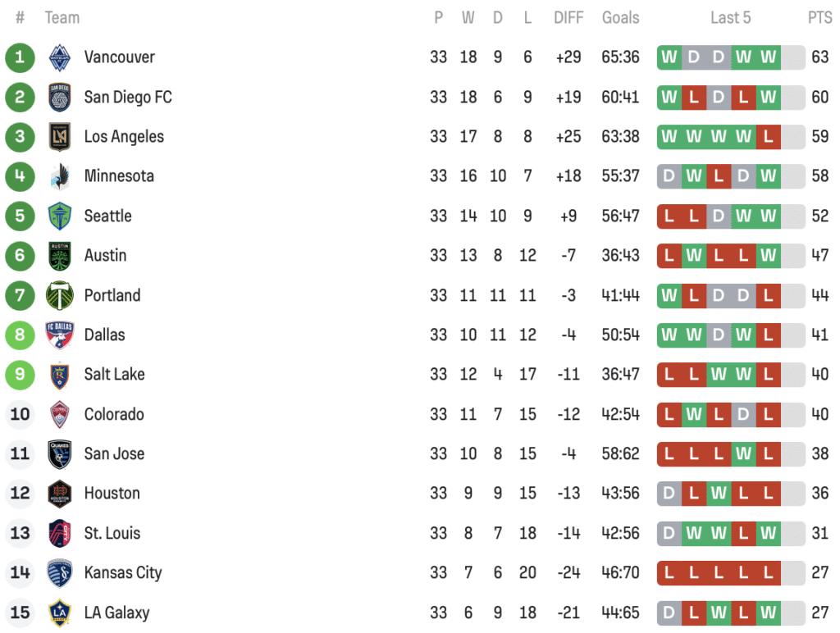
Task: Open the Colorado team name link
Action: (x=114, y=414)
